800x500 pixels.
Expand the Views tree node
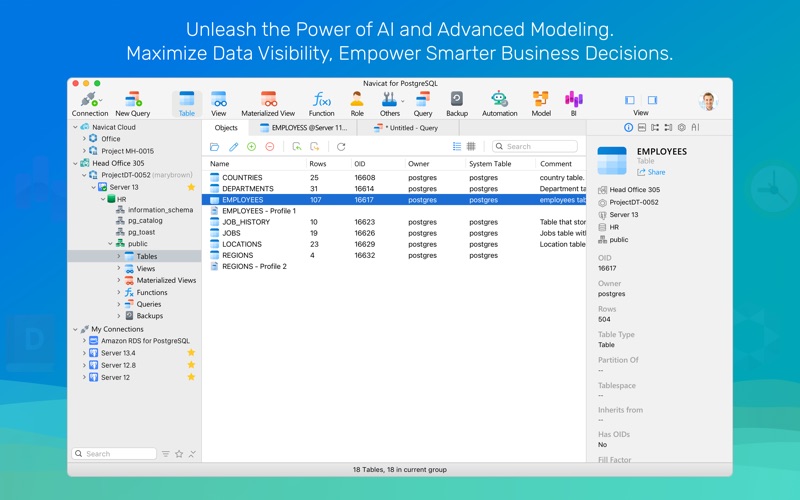coord(119,268)
